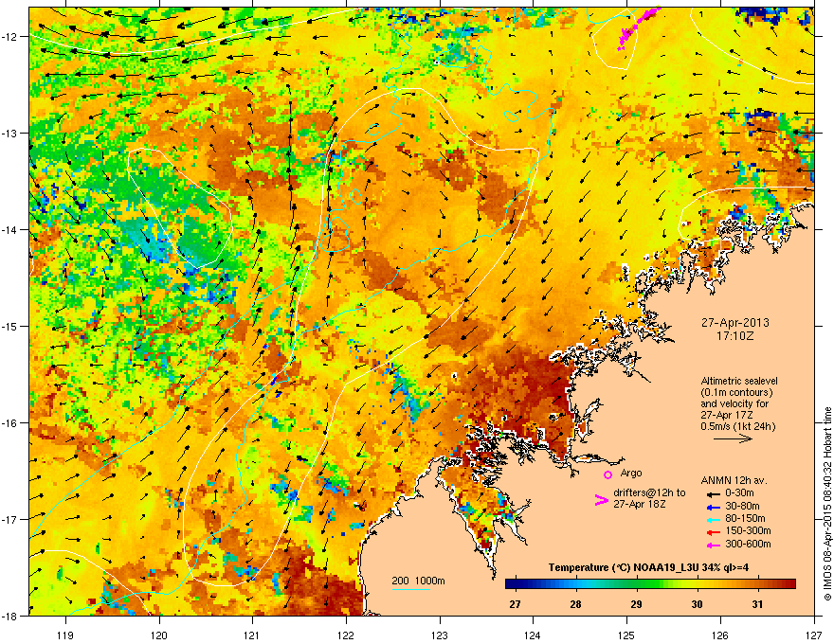Click the Altimetric sealevel text
This screenshot has height=644, width=834.
tap(739, 381)
